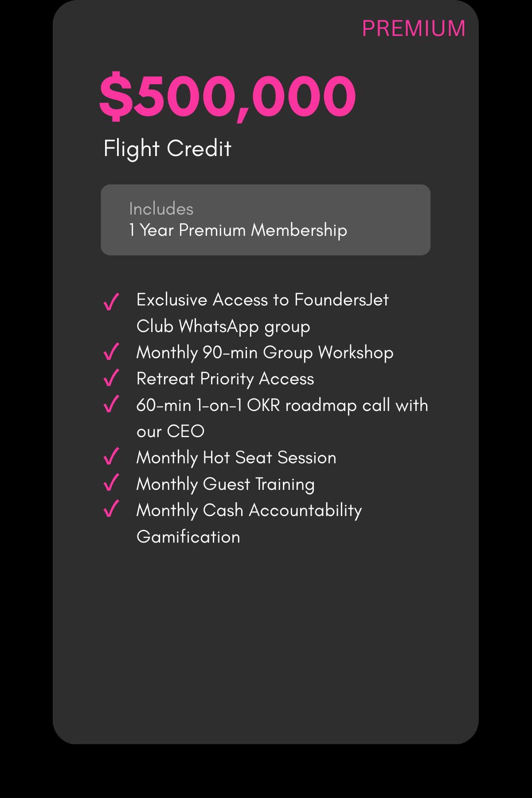The height and width of the screenshot is (798, 532).
Task: Click the checkmark beside Monthly Guest Training
Action: (111, 482)
